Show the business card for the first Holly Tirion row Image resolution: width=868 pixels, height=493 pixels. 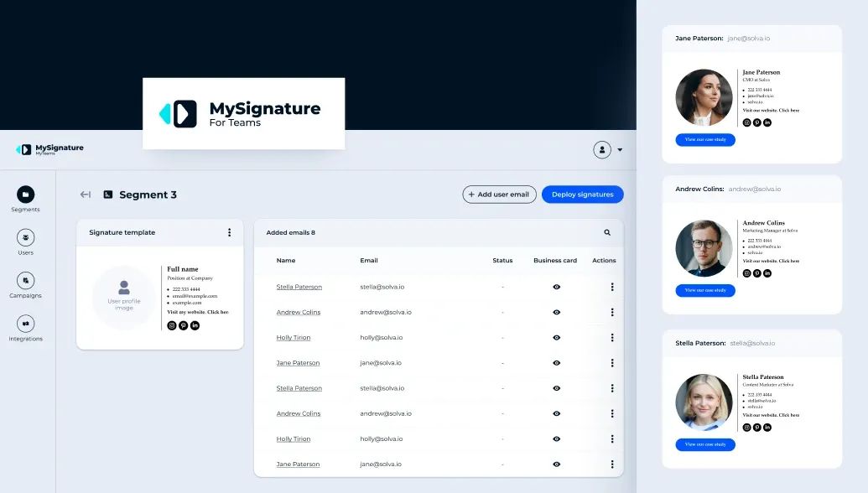tap(556, 338)
